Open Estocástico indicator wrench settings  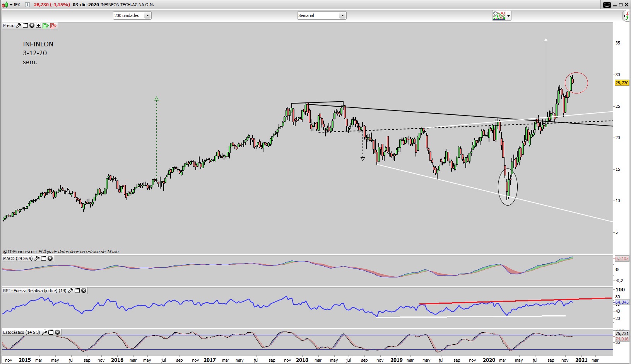[44, 332]
